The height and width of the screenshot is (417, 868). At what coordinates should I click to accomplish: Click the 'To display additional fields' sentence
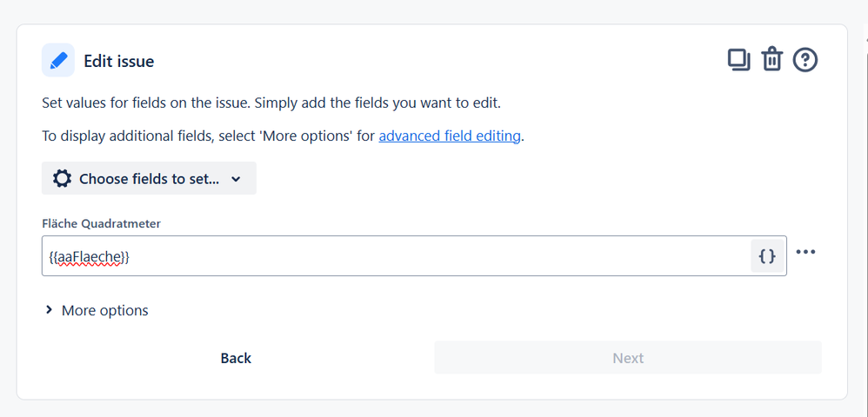coord(209,136)
